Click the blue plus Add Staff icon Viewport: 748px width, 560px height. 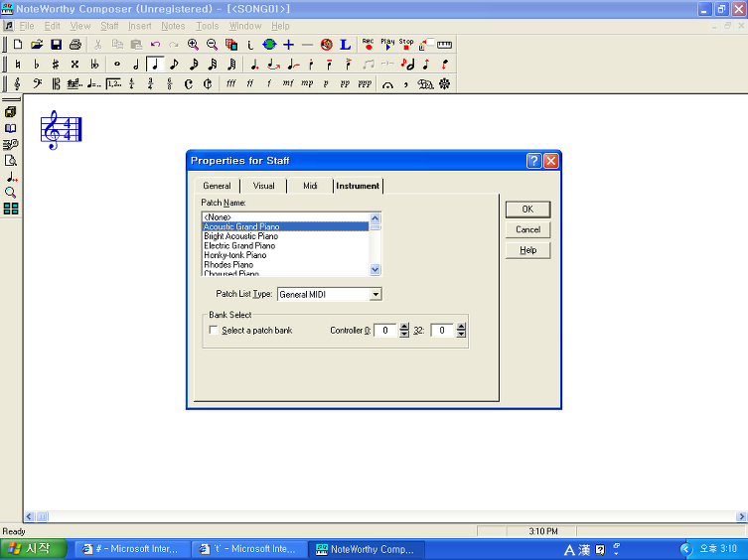289,45
